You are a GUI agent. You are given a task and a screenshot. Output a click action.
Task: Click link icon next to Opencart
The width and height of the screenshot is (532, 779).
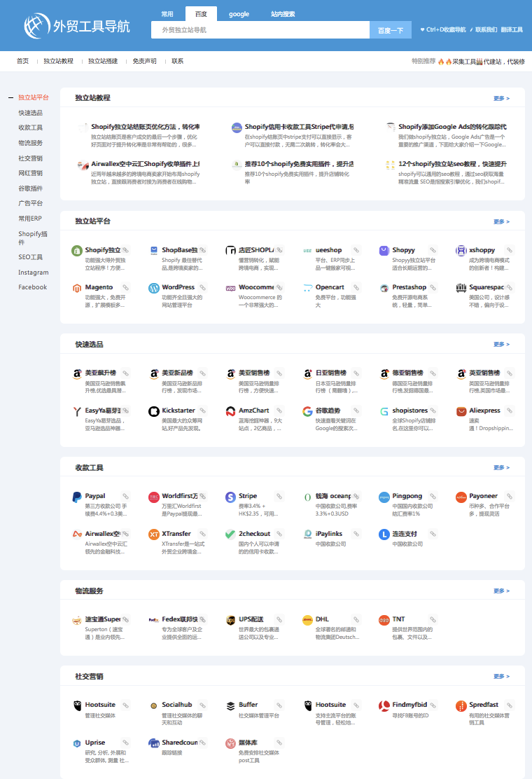point(356,288)
